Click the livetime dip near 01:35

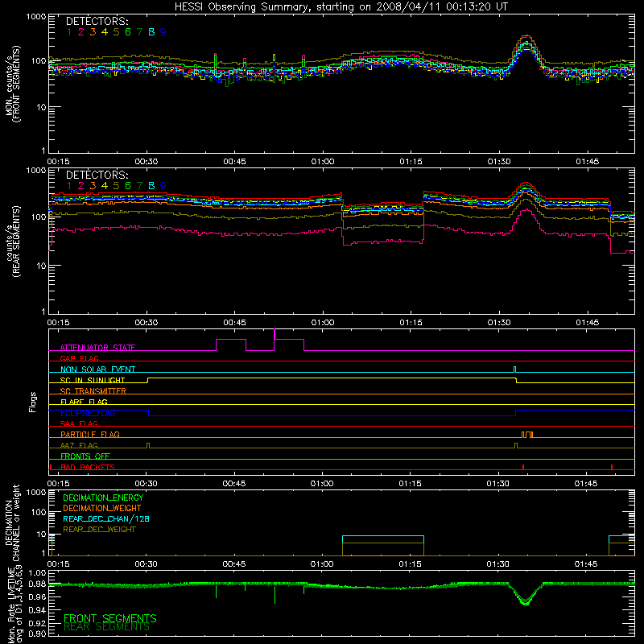[525, 596]
